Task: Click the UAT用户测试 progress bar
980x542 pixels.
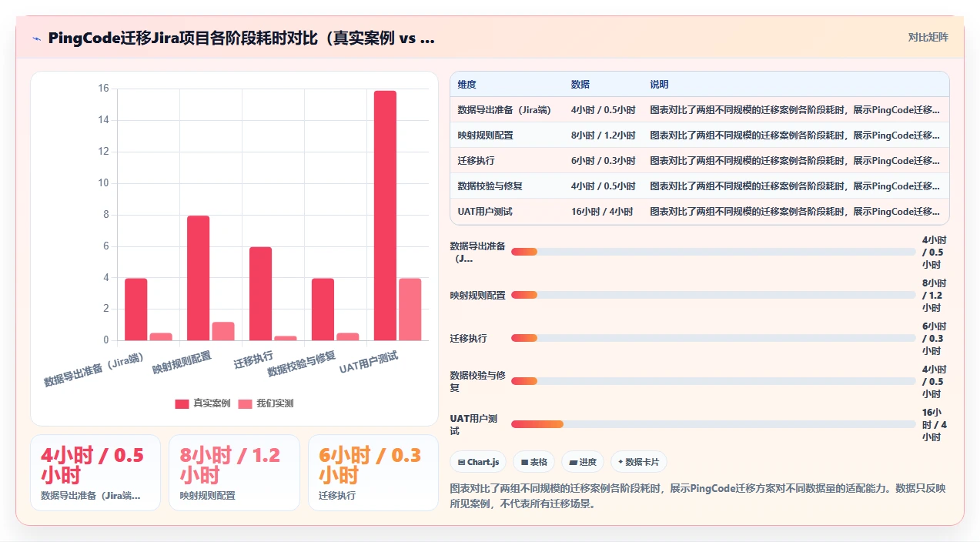Action: 714,424
